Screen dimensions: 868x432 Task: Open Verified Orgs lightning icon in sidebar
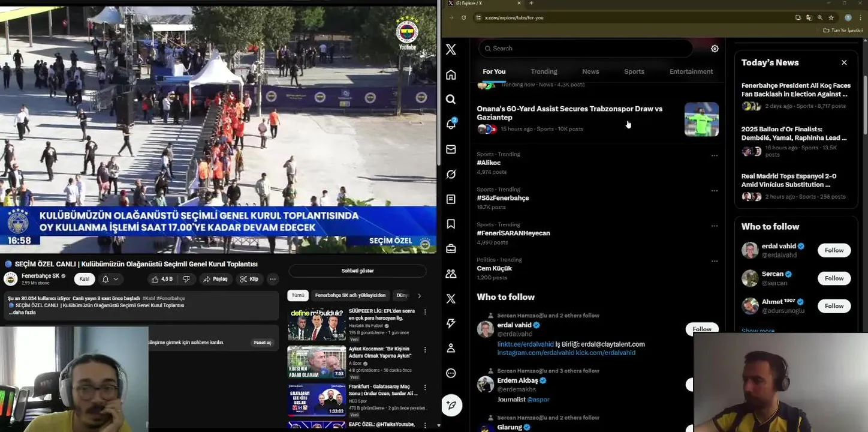pyautogui.click(x=451, y=323)
